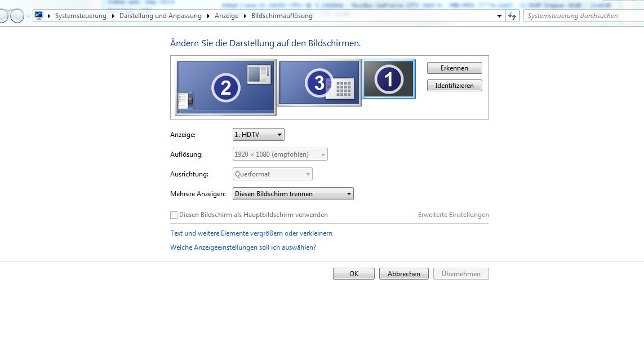Click the Anzeige: label
This screenshot has height=341, width=644.
click(183, 134)
